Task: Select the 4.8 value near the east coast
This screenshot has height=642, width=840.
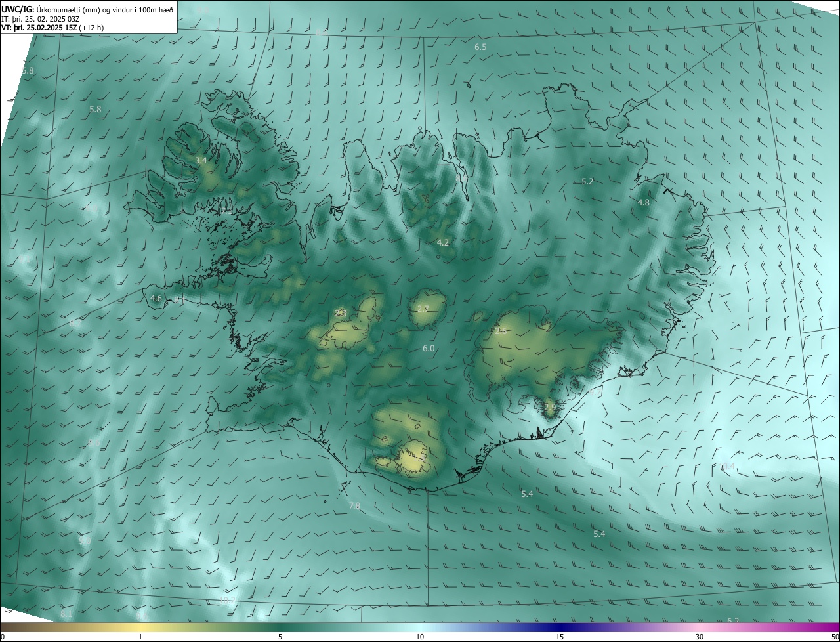Action: [x=644, y=202]
